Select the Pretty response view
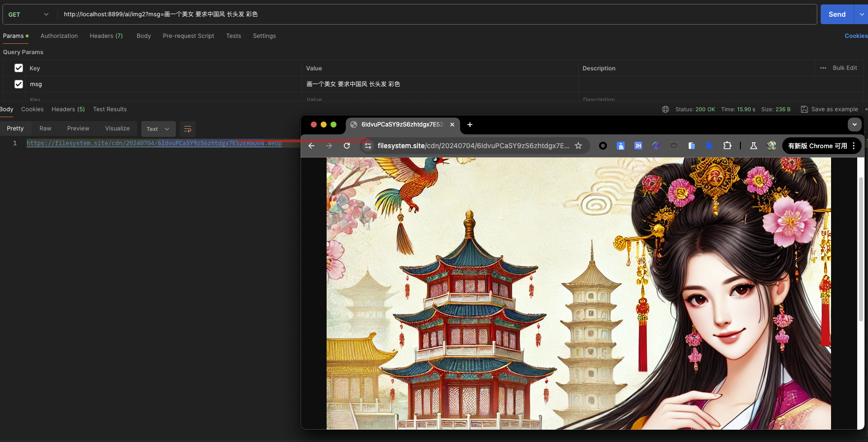This screenshot has height=442, width=868. (15, 128)
